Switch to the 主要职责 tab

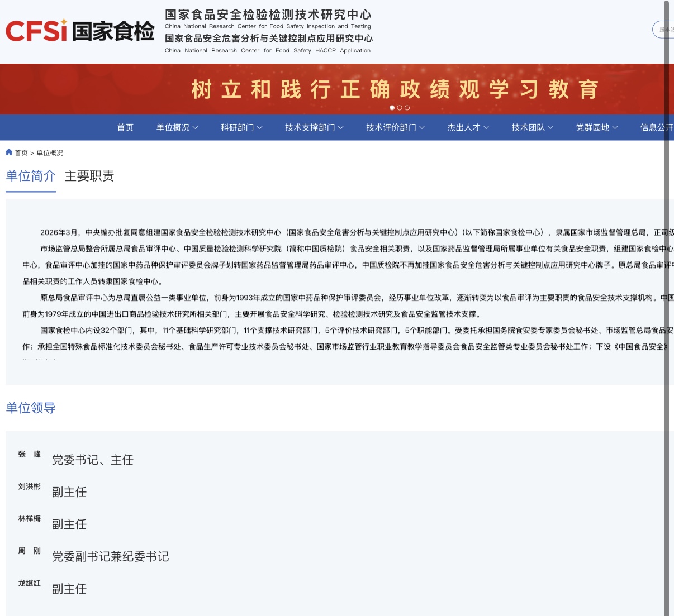click(x=89, y=176)
